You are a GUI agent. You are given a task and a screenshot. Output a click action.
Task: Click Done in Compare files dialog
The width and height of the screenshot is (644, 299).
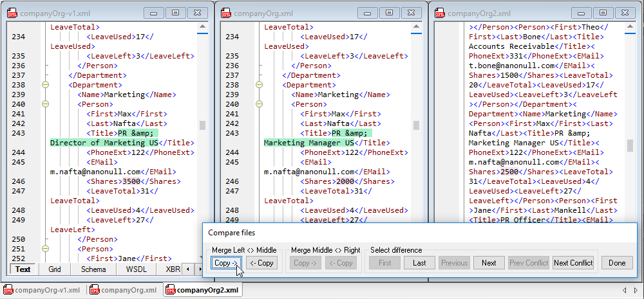(617, 262)
